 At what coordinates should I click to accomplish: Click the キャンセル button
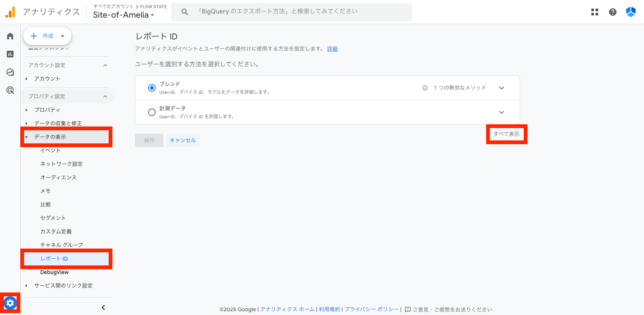[x=183, y=140]
